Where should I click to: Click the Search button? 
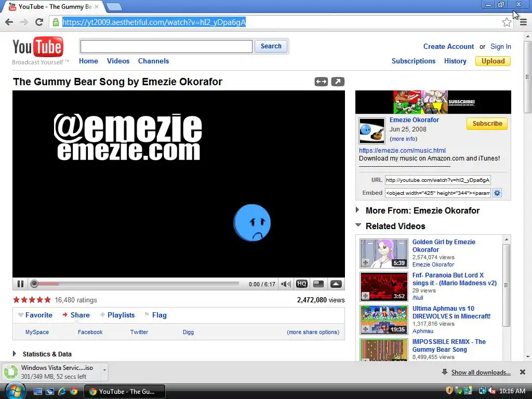click(x=271, y=46)
